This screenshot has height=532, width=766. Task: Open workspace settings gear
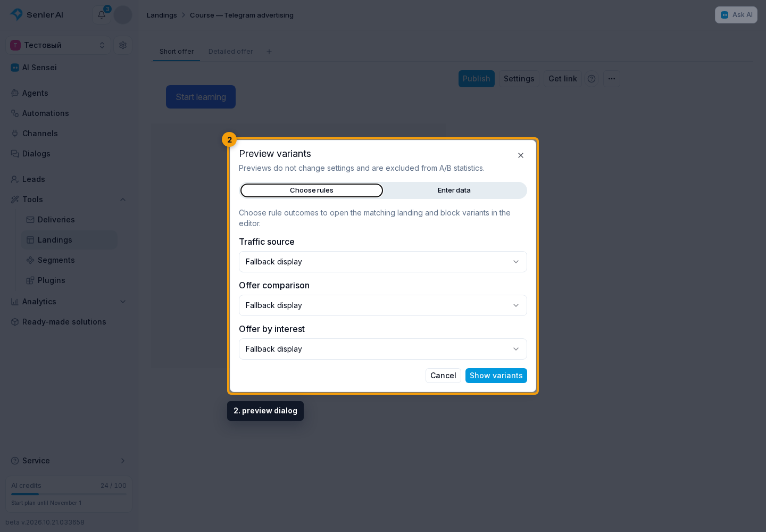(123, 45)
